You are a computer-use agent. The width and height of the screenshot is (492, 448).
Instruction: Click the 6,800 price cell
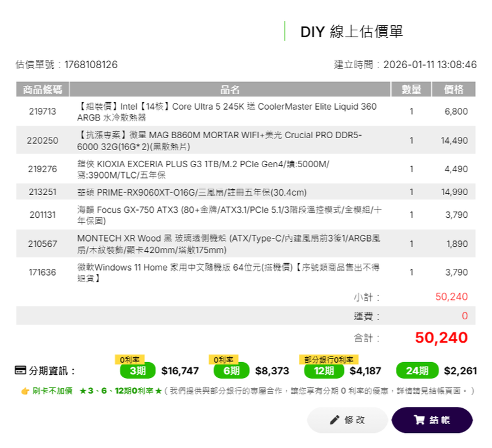(x=456, y=112)
